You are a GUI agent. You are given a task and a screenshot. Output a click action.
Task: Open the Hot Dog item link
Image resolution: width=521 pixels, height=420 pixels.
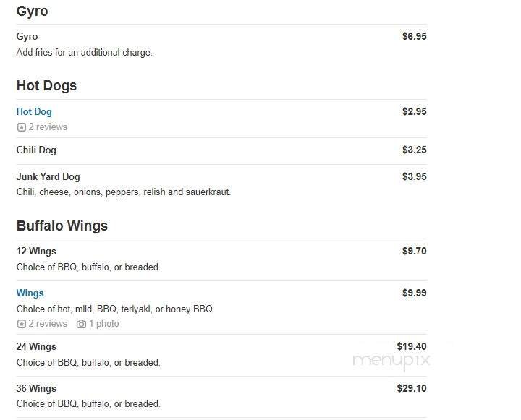coord(34,112)
